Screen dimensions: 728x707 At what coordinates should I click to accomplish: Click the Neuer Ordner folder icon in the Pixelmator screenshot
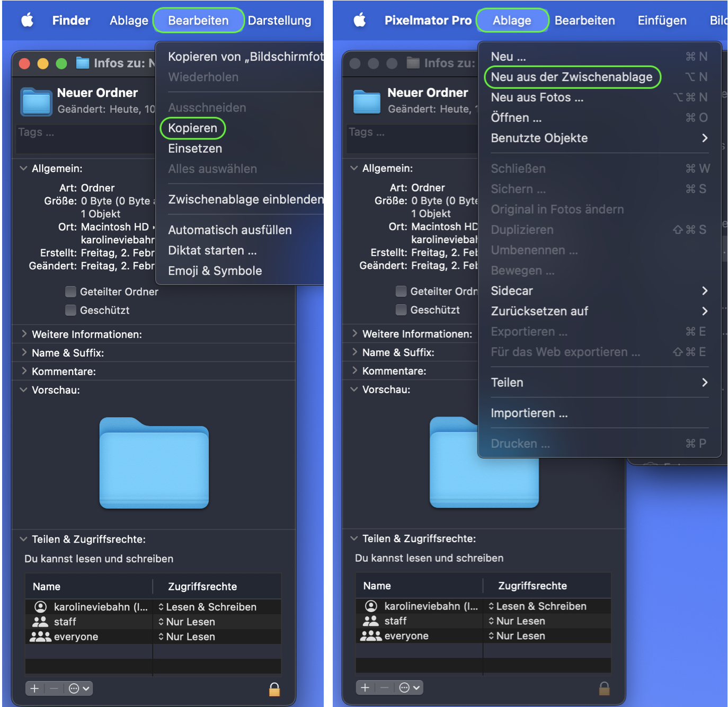367,101
